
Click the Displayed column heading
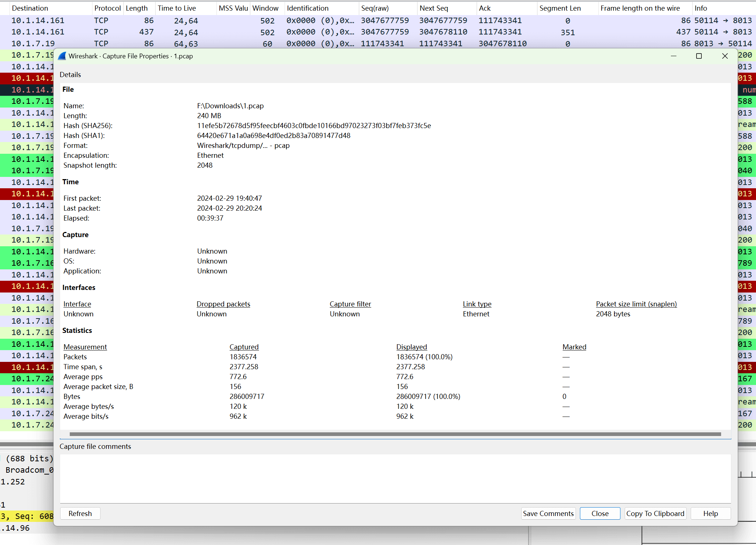click(412, 347)
